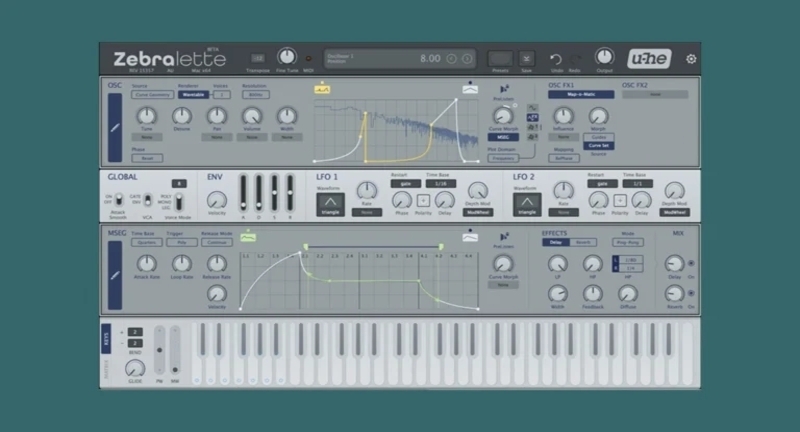Open the OSC FX1 Map-o-Matic selector
This screenshot has height=432, width=800.
click(581, 94)
